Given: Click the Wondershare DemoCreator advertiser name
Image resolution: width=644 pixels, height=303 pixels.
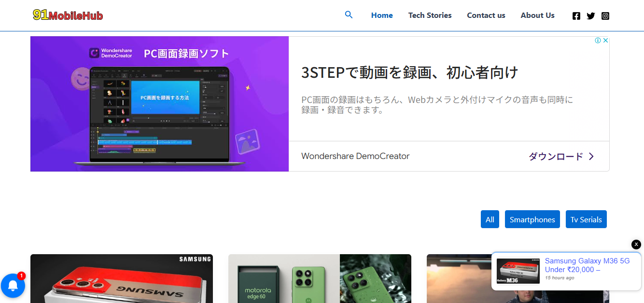Looking at the screenshot, I should [x=355, y=156].
